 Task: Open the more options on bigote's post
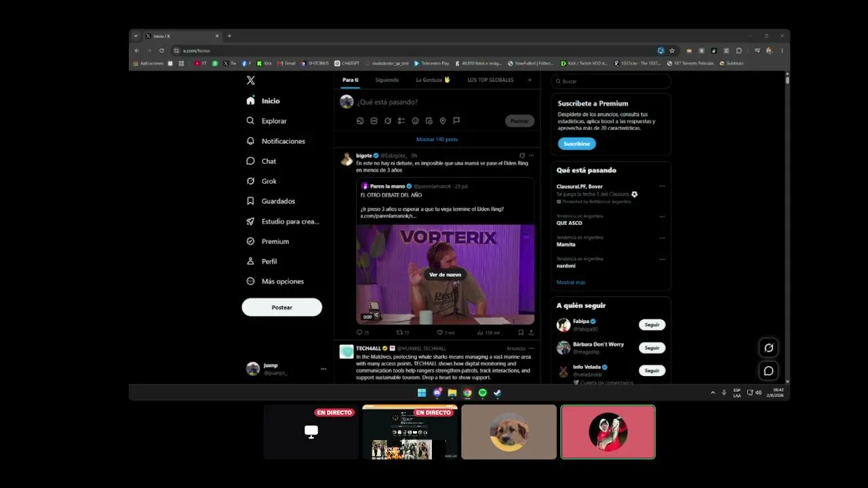click(531, 155)
